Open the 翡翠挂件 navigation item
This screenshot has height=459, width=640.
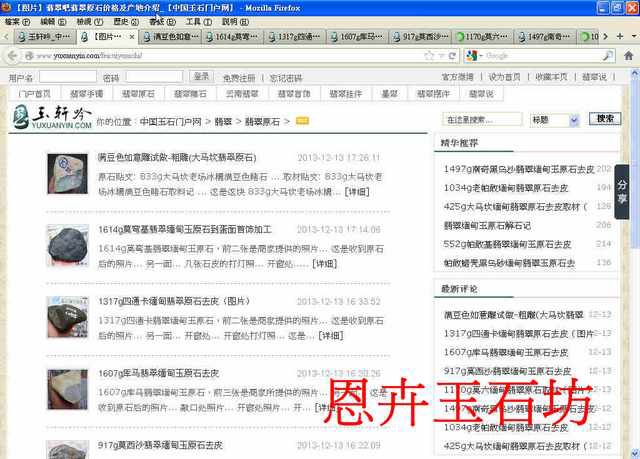click(346, 94)
